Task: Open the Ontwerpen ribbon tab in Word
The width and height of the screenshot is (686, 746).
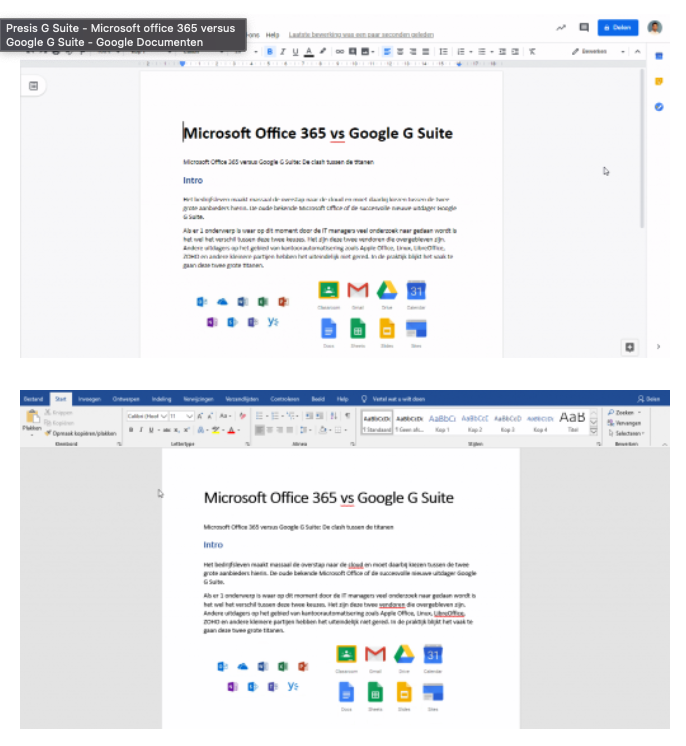Action: [x=126, y=398]
